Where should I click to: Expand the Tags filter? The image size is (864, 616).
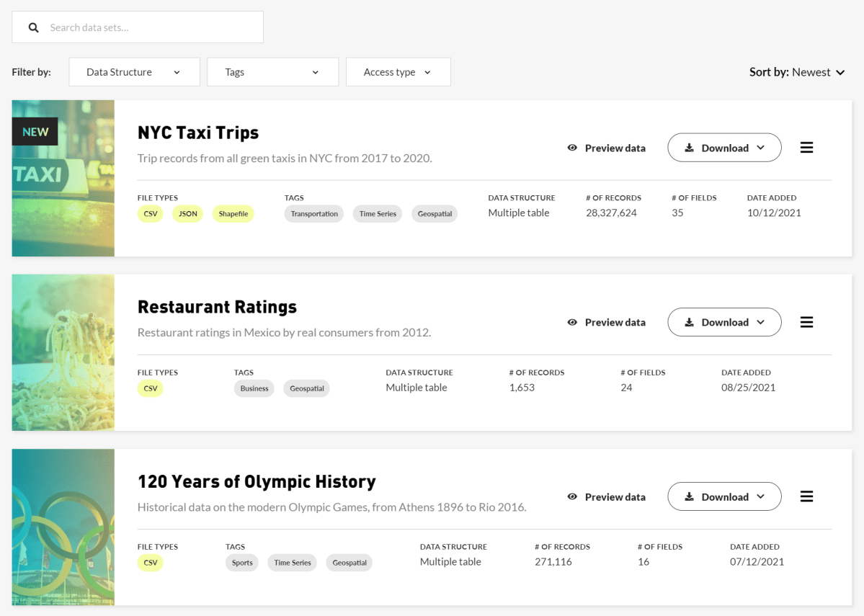pyautogui.click(x=272, y=71)
